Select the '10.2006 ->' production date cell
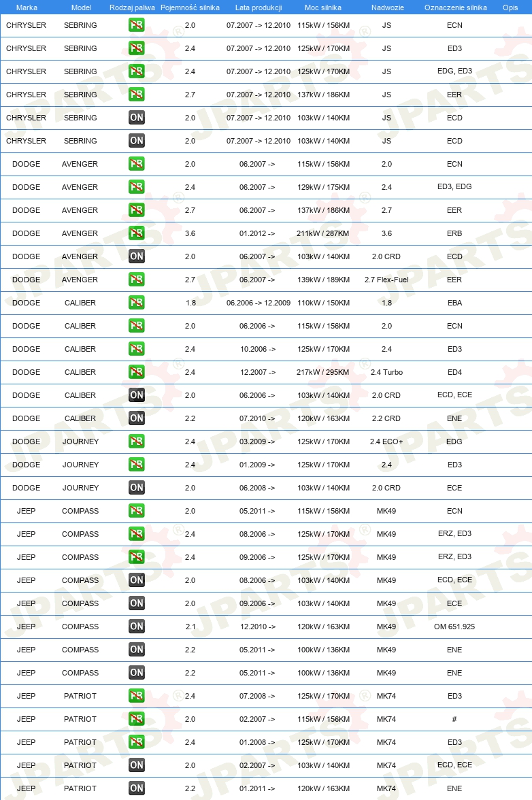Screen dimensions: 532x800 click(x=258, y=349)
